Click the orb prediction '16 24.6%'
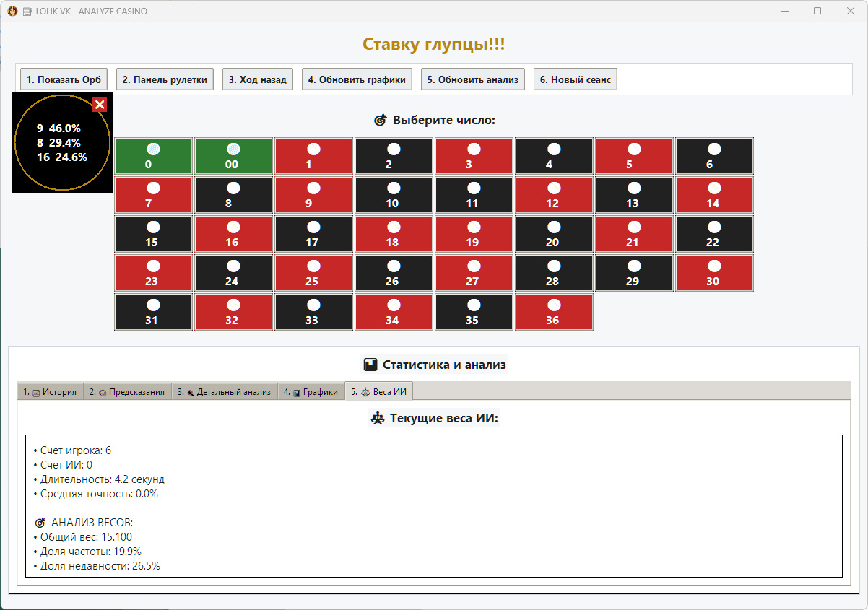 (x=61, y=157)
